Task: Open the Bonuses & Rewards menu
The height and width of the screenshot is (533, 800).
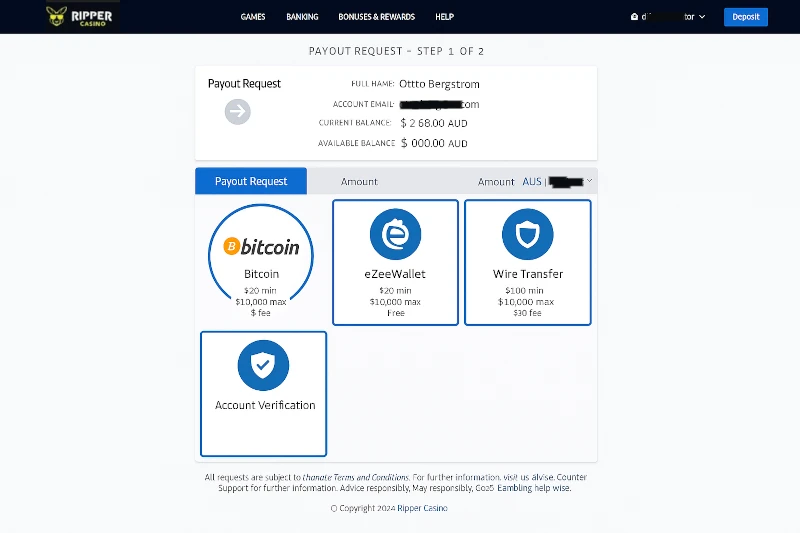Action: pyautogui.click(x=377, y=17)
